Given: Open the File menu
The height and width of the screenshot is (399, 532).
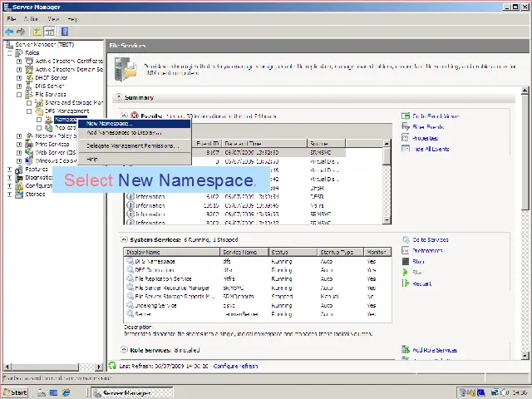Looking at the screenshot, I should (12, 18).
